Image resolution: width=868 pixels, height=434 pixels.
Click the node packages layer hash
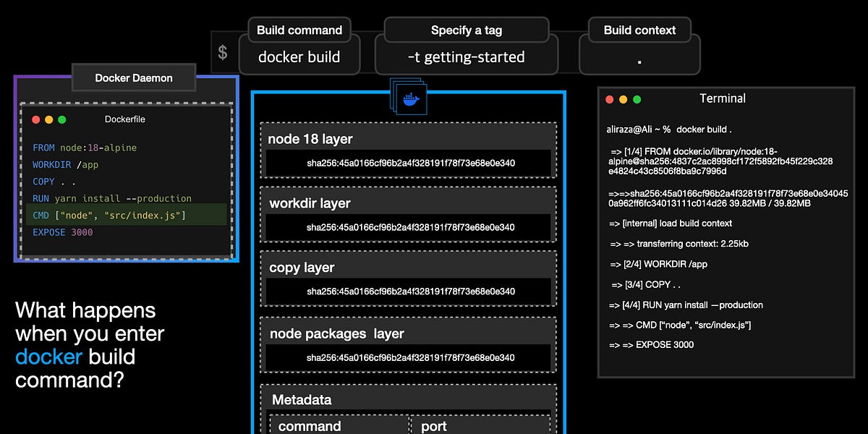coord(409,357)
